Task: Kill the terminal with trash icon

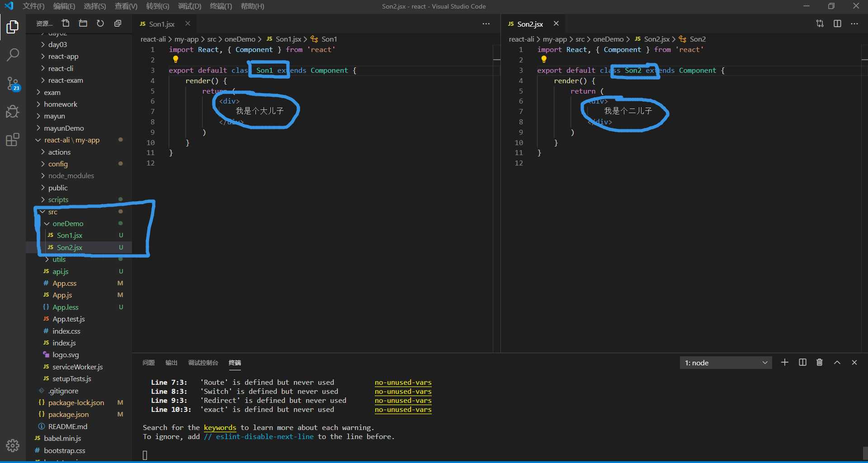Action: pyautogui.click(x=820, y=362)
